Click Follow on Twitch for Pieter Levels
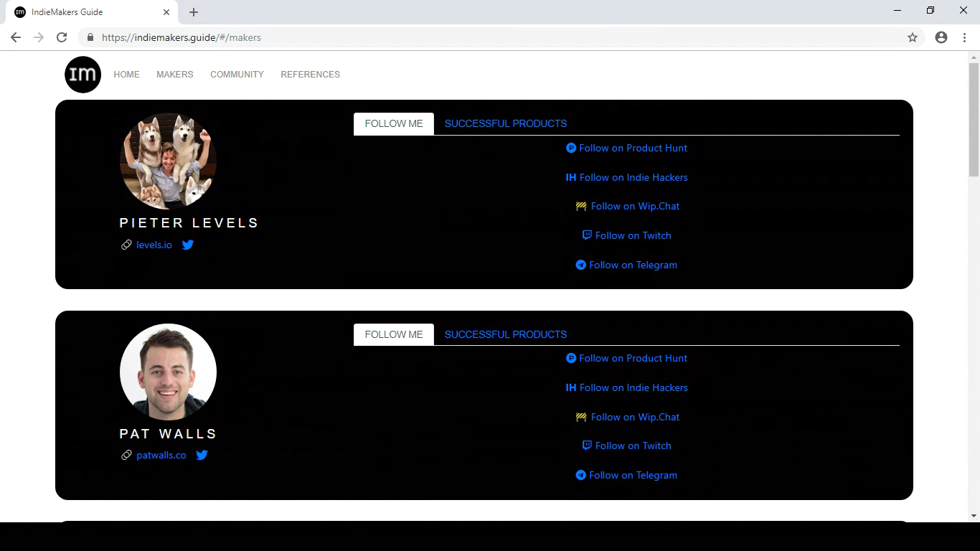The image size is (980, 551). click(627, 235)
